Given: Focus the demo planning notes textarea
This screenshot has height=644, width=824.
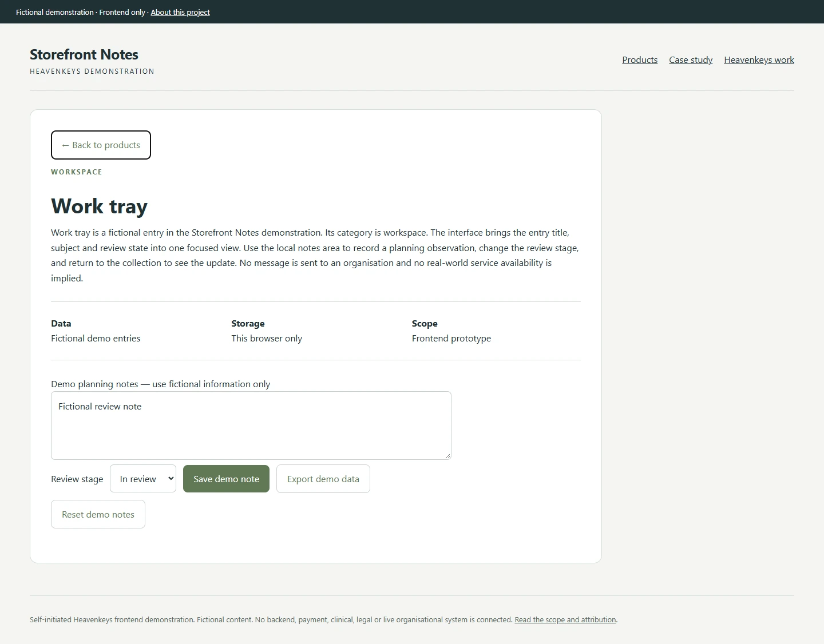Looking at the screenshot, I should [251, 426].
